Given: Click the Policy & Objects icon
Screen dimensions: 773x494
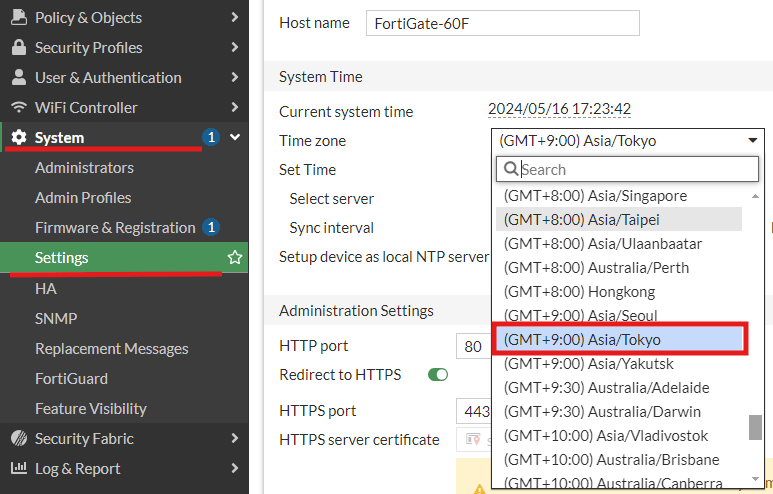Looking at the screenshot, I should [x=19, y=17].
